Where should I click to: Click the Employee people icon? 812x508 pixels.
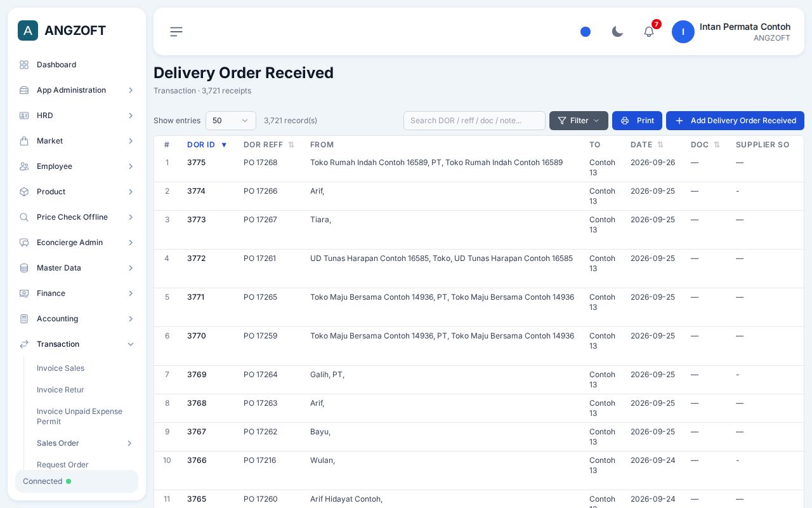pyautogui.click(x=24, y=166)
